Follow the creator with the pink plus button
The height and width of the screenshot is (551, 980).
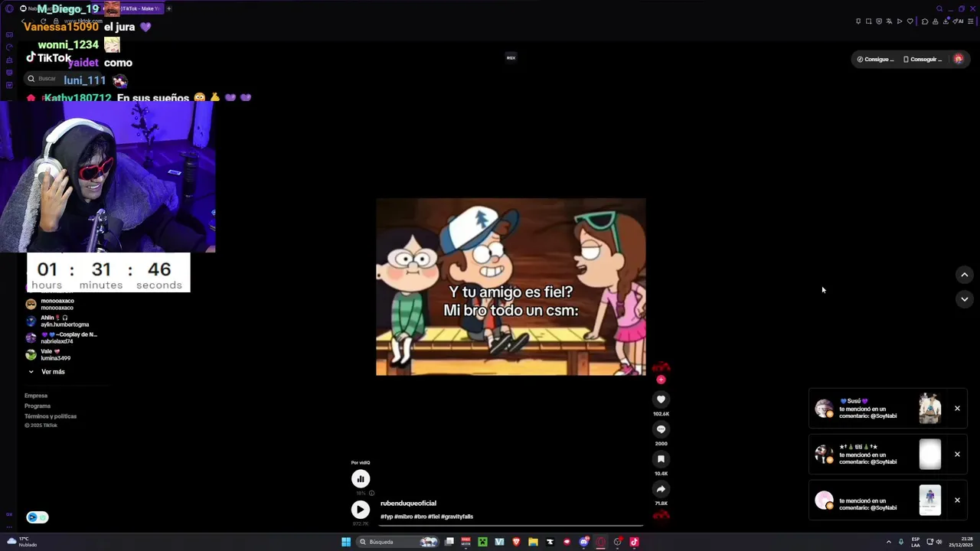click(661, 380)
